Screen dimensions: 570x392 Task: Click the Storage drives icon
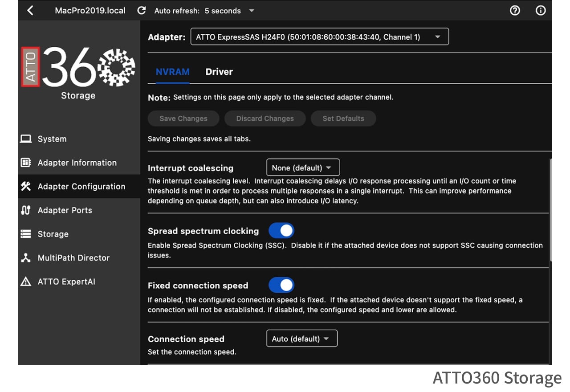26,234
